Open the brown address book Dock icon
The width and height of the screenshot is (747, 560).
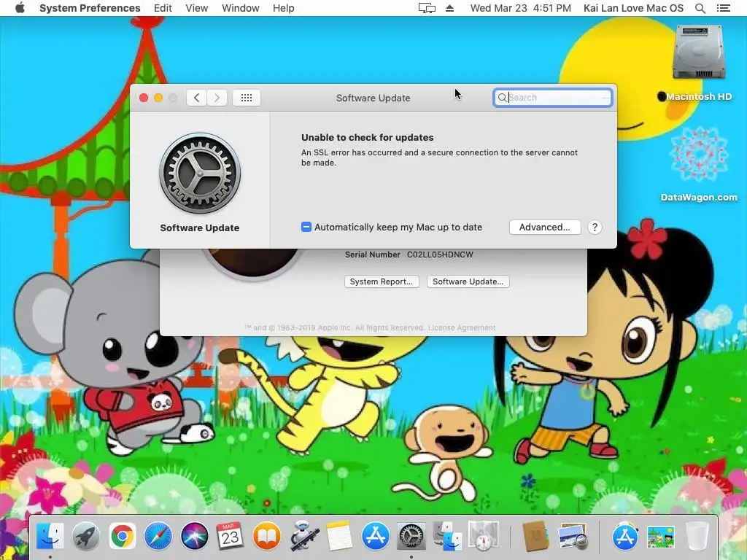pyautogui.click(x=536, y=536)
